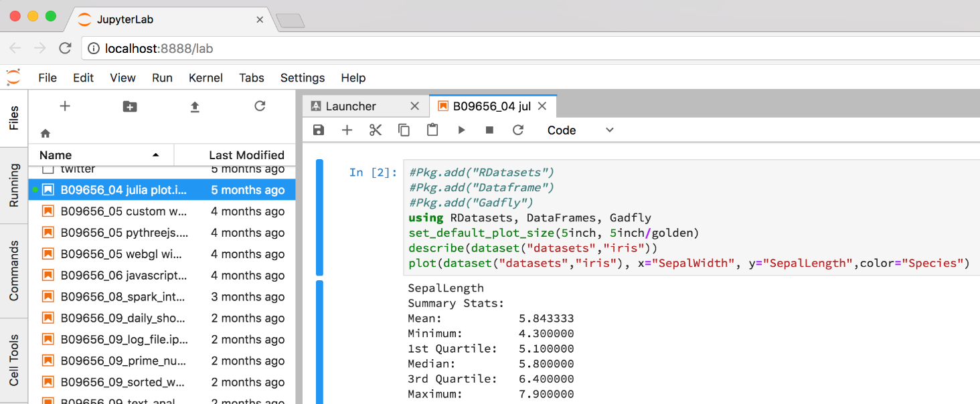The width and height of the screenshot is (980, 404).
Task: Close the JupyterLab browser tab
Action: tap(260, 19)
